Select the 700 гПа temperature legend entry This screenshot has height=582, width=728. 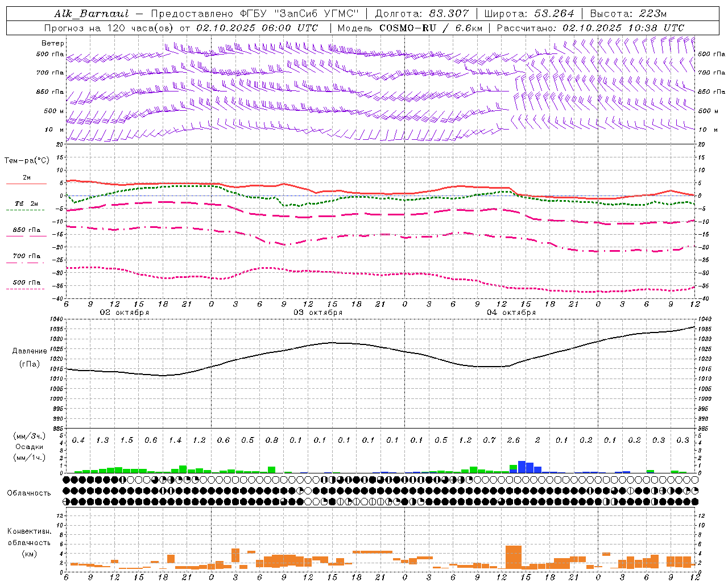26,256
